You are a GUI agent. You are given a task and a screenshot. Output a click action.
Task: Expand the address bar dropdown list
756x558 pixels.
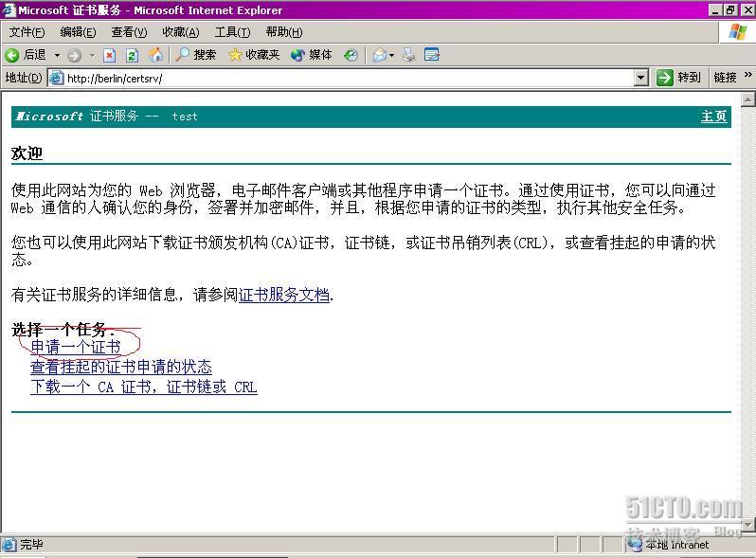(x=640, y=78)
